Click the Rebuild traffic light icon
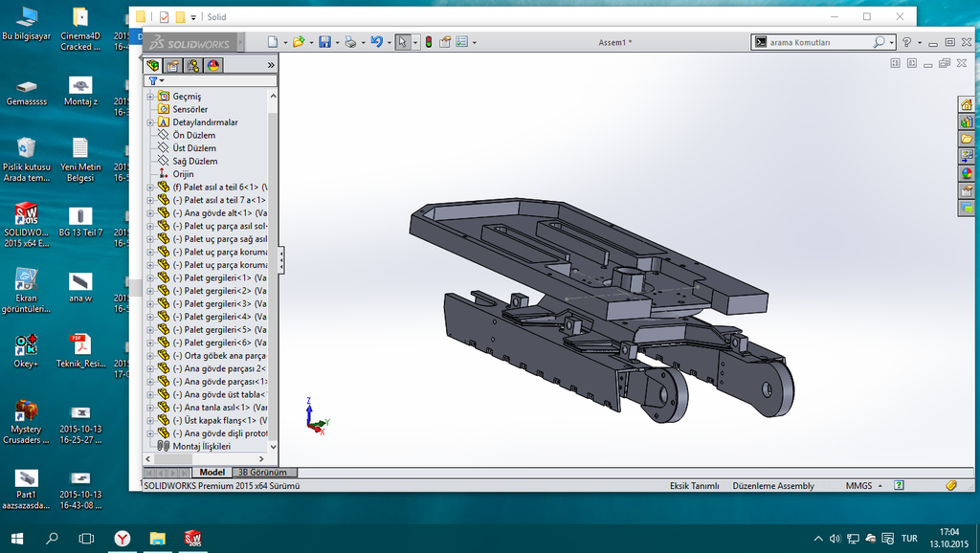The height and width of the screenshot is (553, 980). pos(428,42)
